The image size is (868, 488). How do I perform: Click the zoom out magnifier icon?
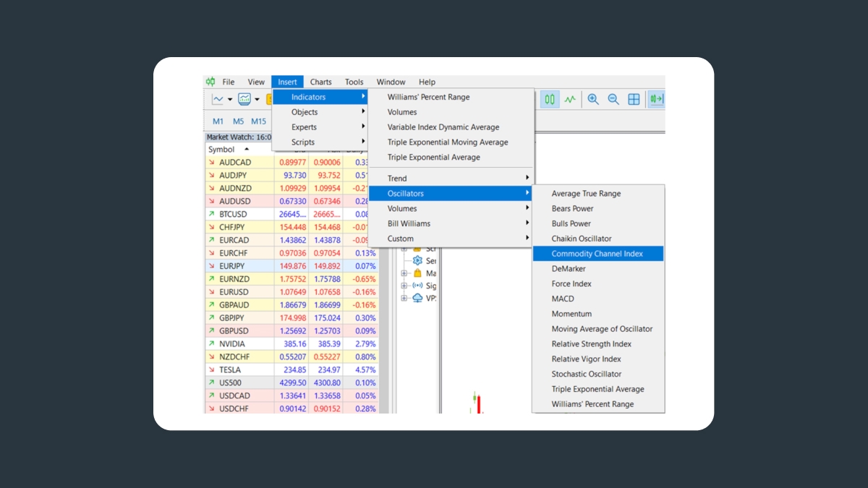click(x=613, y=100)
